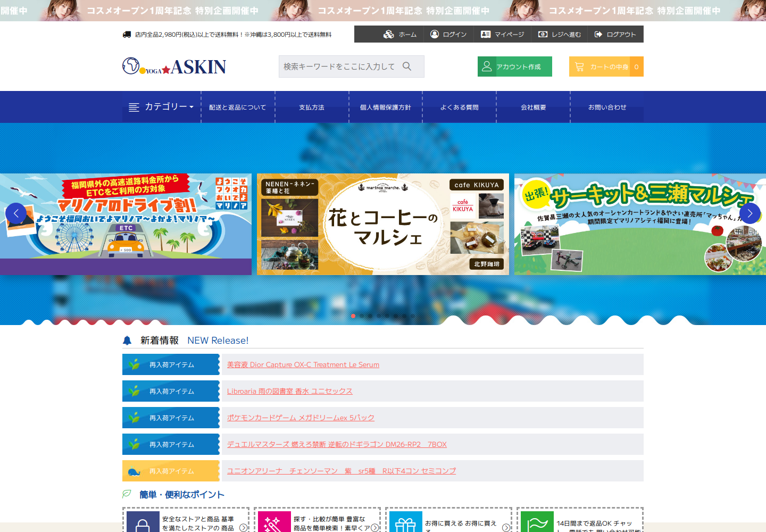Click arrow circle on 探す・比較が簡単 card

point(374,528)
